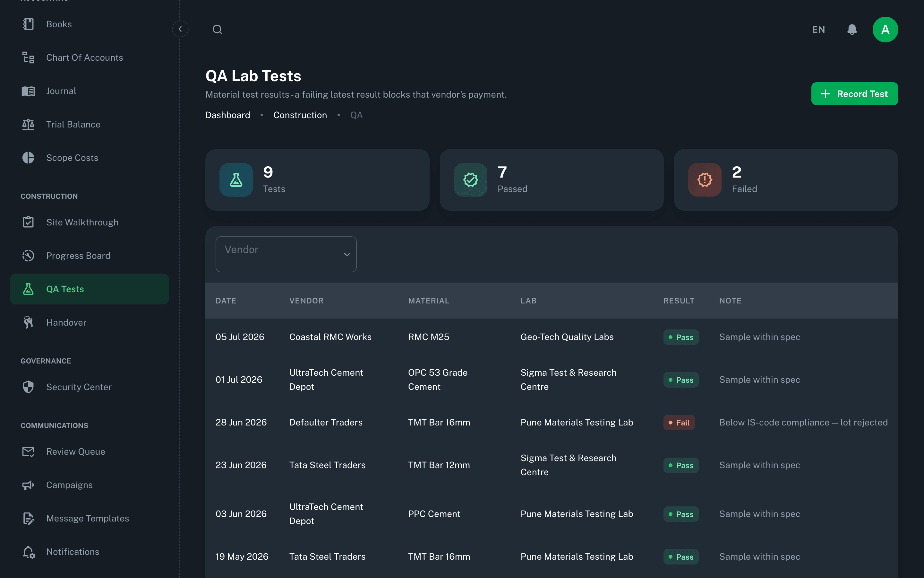The height and width of the screenshot is (578, 924).
Task: Click 'OPC 53 Grade Cement' material cell
Action: pyautogui.click(x=438, y=380)
